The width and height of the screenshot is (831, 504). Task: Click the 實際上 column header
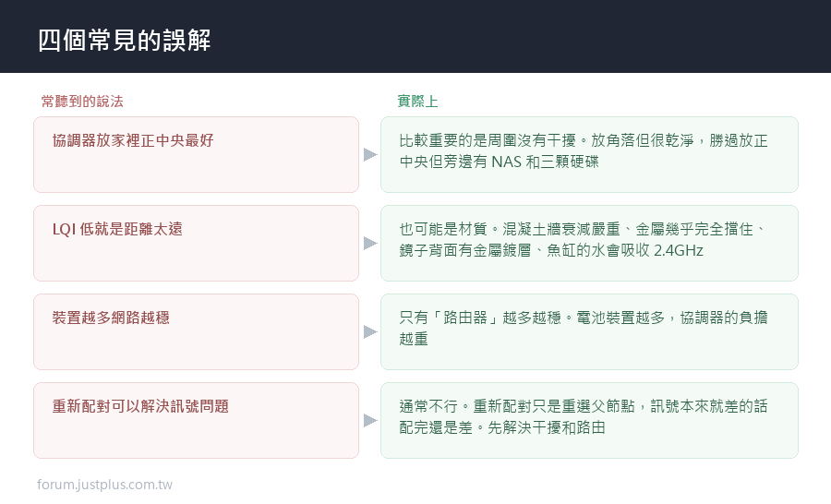[417, 102]
